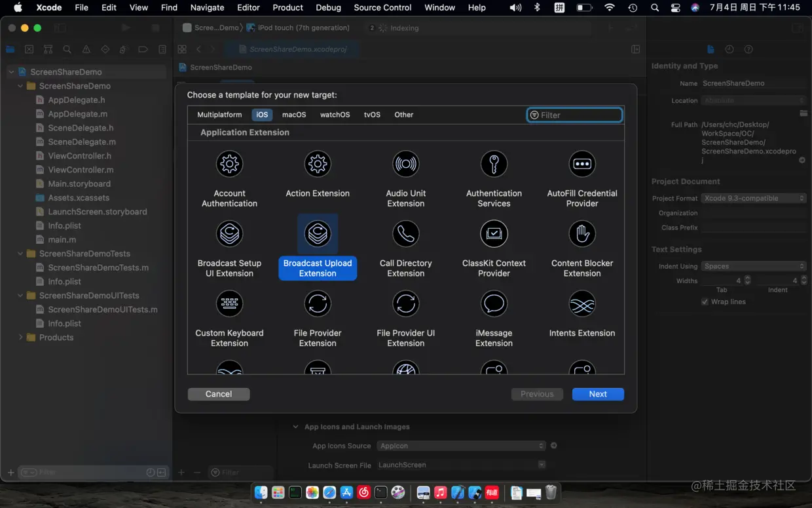Choose the Audio Unit Extension template
The height and width of the screenshot is (508, 812).
pos(405,179)
